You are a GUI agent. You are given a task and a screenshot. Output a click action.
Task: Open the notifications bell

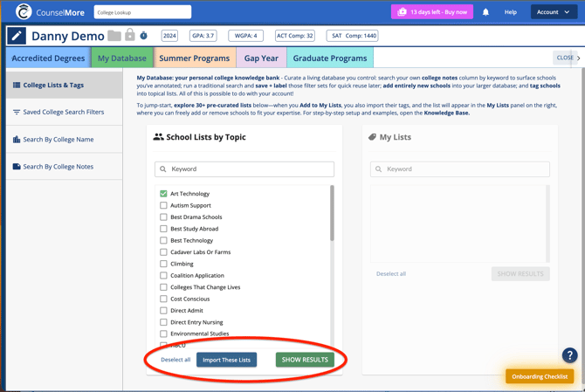pyautogui.click(x=486, y=12)
